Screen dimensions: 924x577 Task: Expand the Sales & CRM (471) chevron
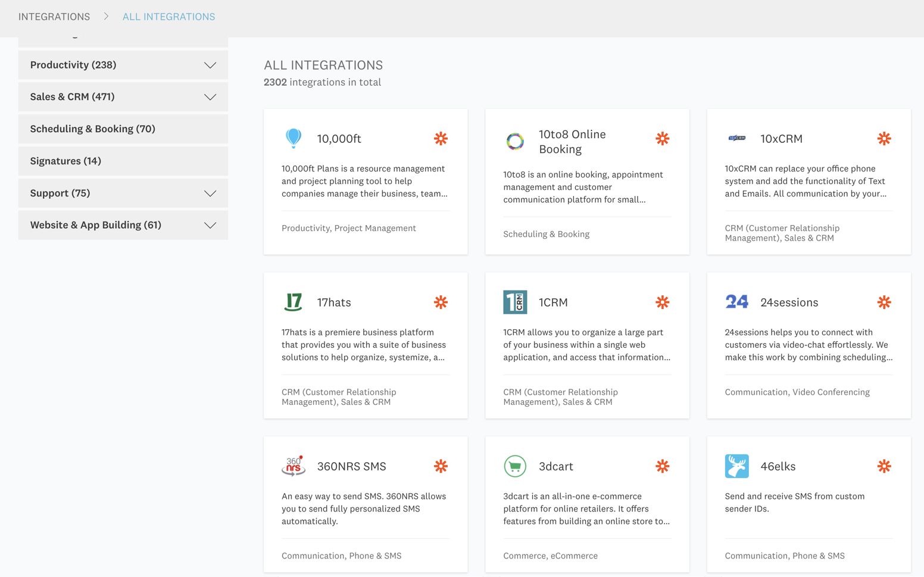pos(210,97)
